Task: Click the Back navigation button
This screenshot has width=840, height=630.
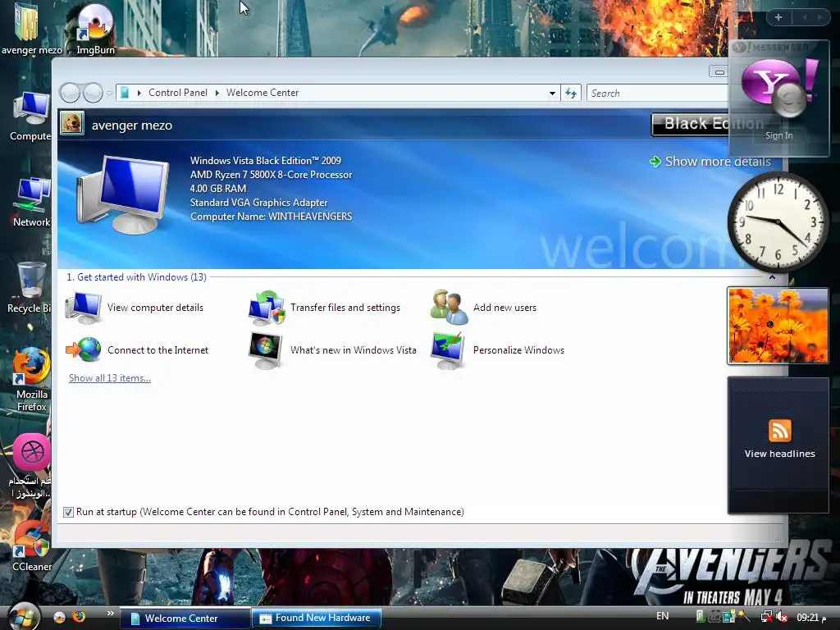Action: coord(70,93)
